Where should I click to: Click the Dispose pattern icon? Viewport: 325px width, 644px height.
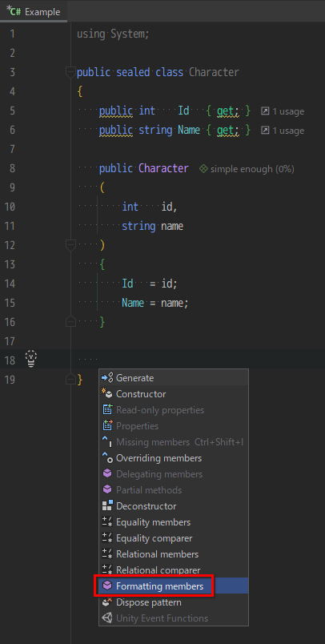point(107,602)
